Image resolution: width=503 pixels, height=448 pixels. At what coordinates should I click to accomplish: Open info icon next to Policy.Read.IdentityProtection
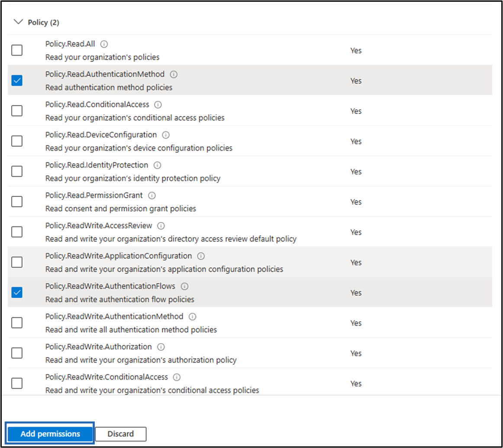[x=157, y=165]
